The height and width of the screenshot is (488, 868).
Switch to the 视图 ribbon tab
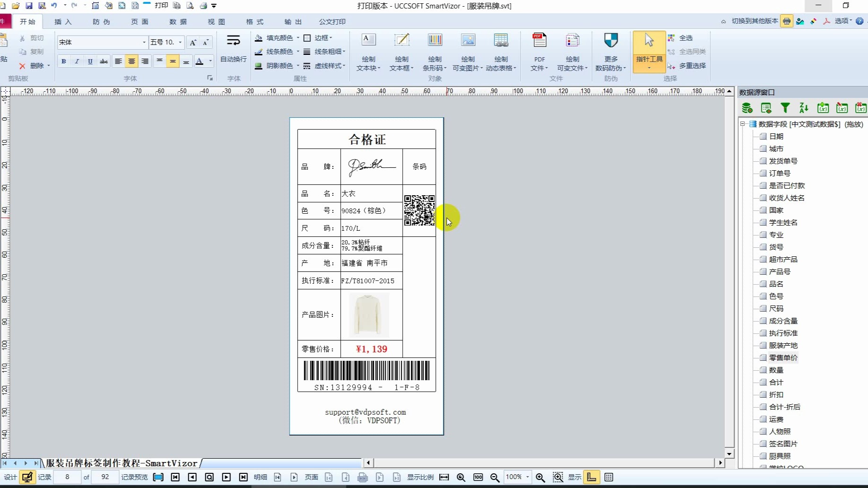point(216,22)
